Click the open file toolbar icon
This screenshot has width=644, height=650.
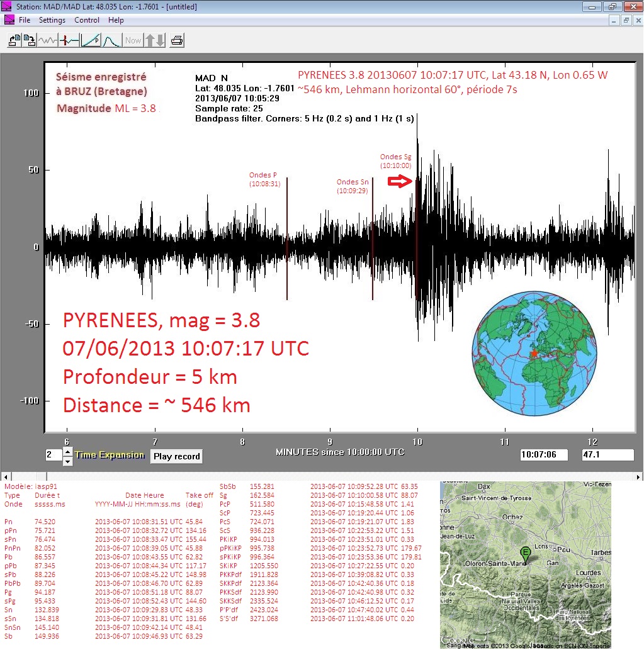click(x=14, y=40)
